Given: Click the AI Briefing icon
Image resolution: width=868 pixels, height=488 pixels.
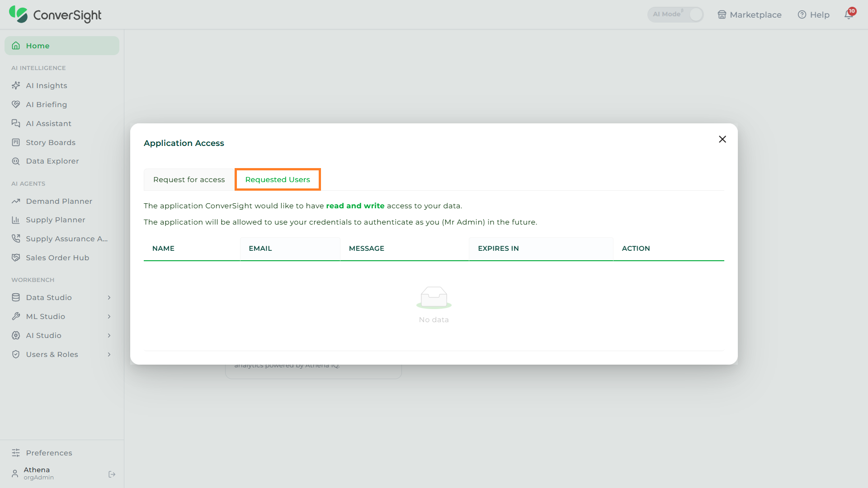Looking at the screenshot, I should pos(16,104).
